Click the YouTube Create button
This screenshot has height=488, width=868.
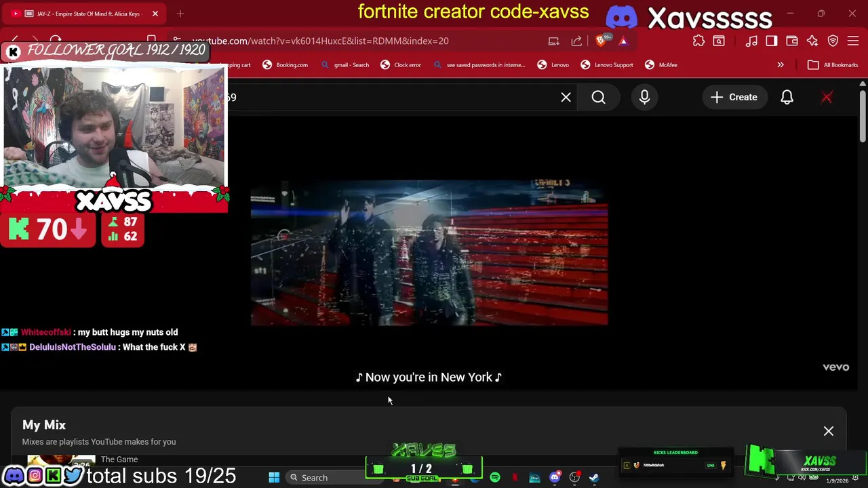coord(734,97)
